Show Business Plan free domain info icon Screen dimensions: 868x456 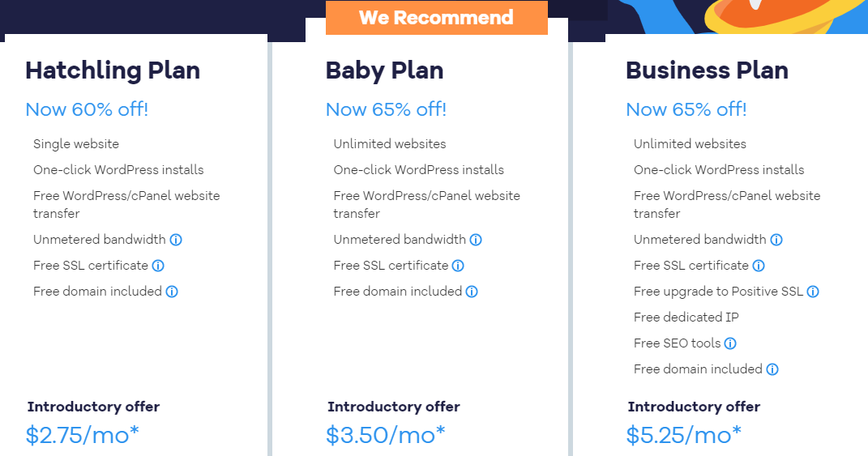[772, 369]
